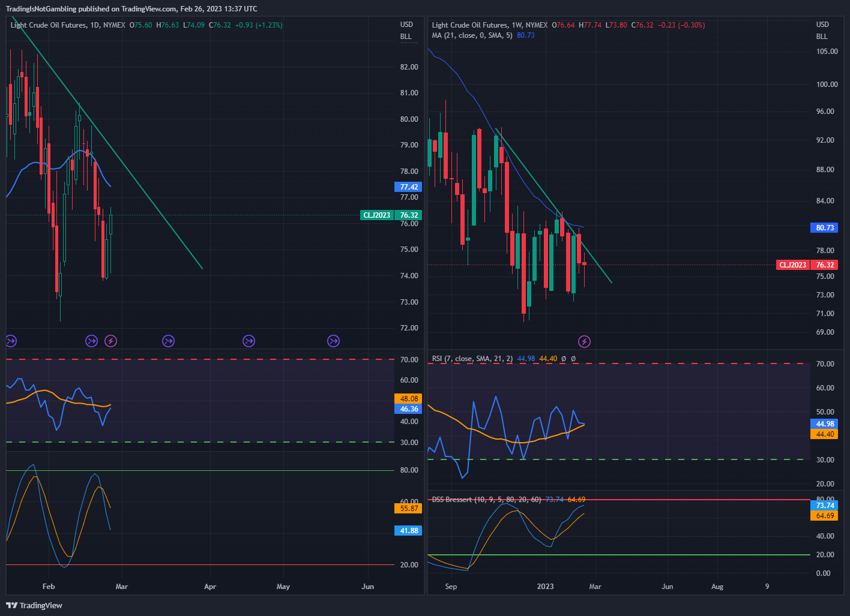This screenshot has width=850, height=616.
Task: Click the blue 77.42 moving average price label
Action: 409,187
